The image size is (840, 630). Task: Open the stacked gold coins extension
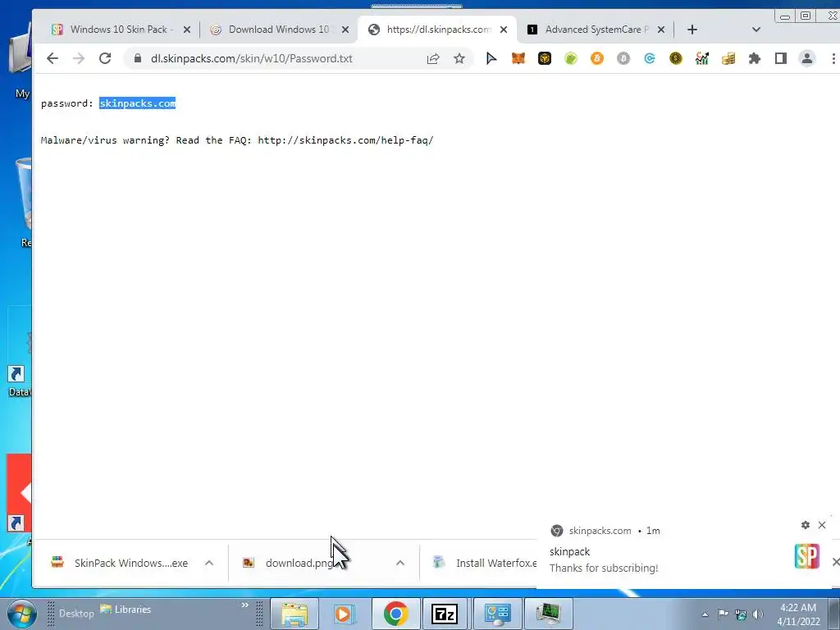pos(728,58)
